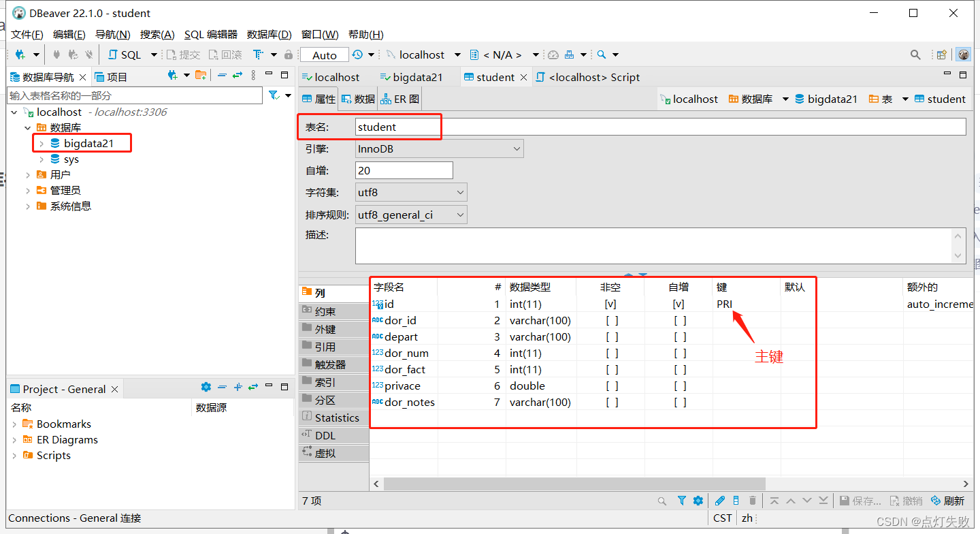Click the search magnifier in bottom bar
This screenshot has height=534, width=980.
coord(662,501)
